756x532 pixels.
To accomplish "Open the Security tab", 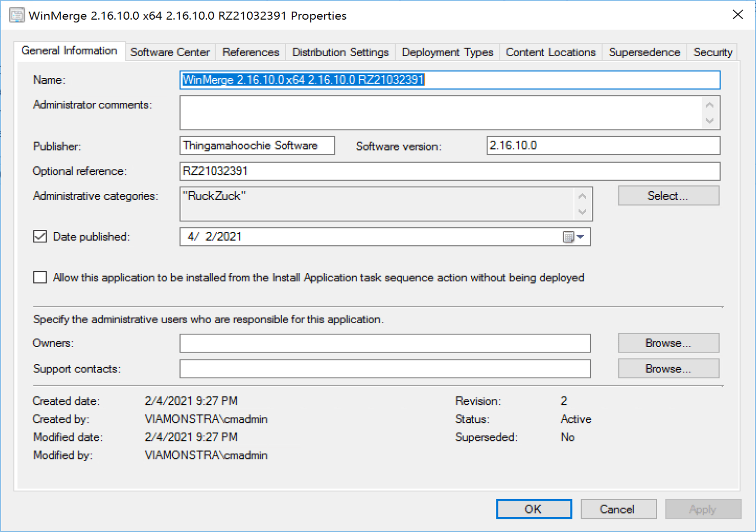I will tap(713, 52).
